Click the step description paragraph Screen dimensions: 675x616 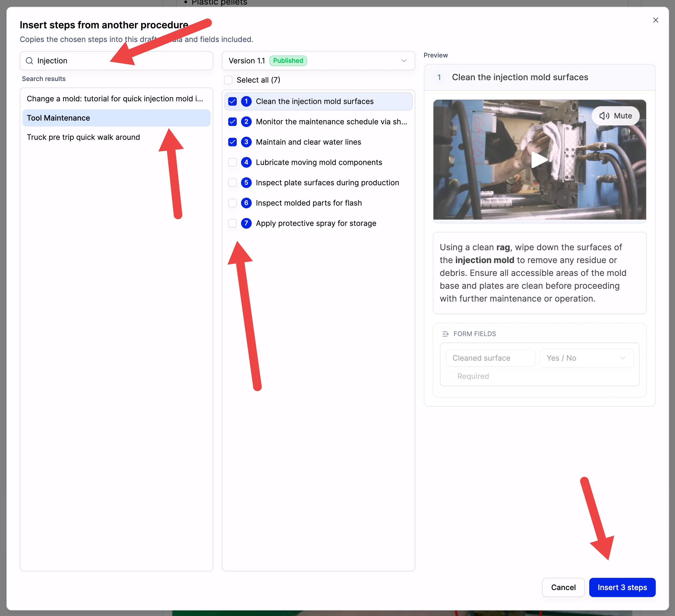point(533,273)
